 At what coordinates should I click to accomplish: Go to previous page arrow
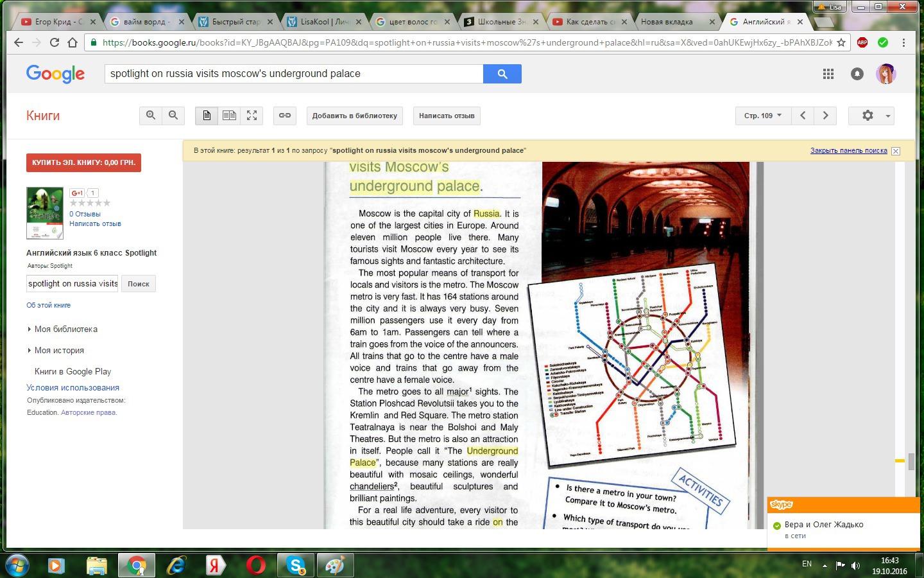pyautogui.click(x=803, y=116)
